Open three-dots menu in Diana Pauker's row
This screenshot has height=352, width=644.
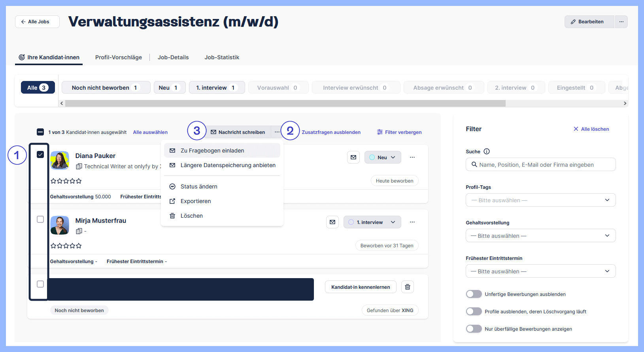(x=412, y=157)
